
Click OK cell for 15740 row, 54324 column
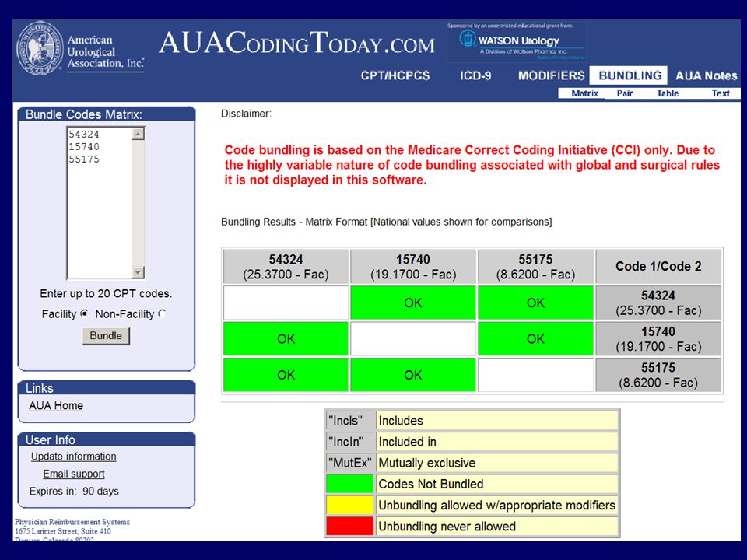click(x=286, y=339)
